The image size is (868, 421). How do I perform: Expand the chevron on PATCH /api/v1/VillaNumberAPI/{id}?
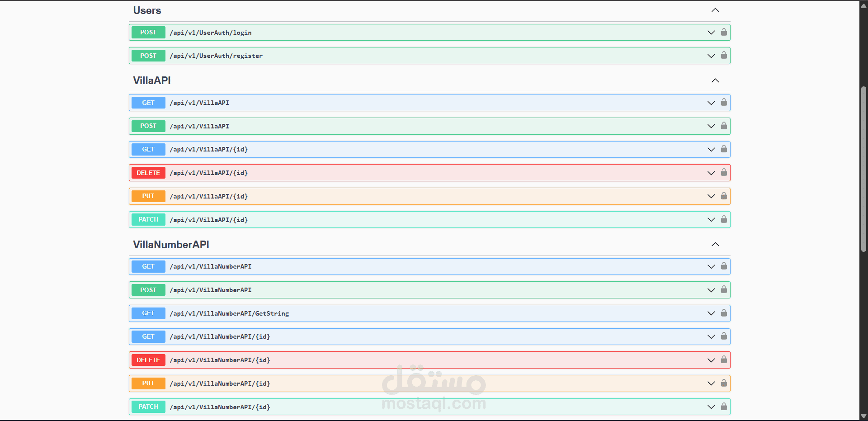click(711, 407)
